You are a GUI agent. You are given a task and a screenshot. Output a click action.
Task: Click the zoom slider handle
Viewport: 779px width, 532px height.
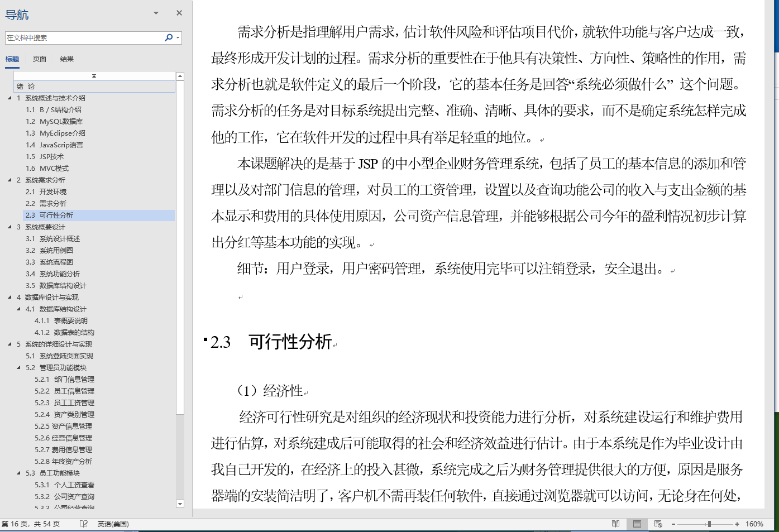click(710, 524)
